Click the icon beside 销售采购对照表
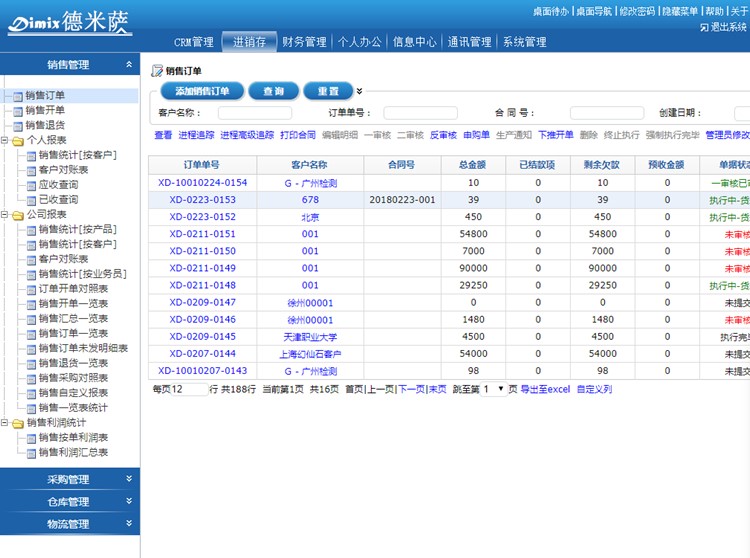This screenshot has width=750, height=558. 31,379
